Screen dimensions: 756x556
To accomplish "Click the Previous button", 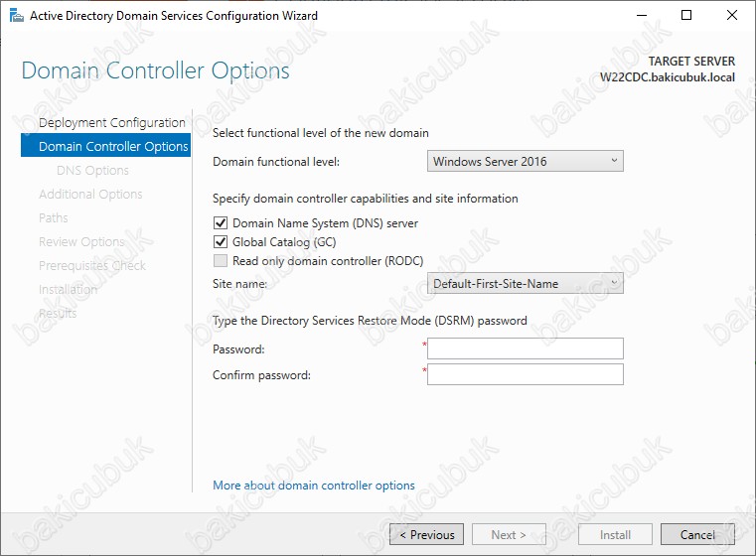I will point(427,534).
